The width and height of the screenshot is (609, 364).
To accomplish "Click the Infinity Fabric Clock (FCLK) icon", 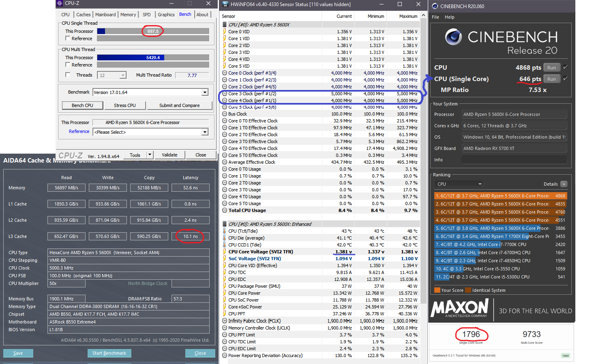I will point(225,321).
